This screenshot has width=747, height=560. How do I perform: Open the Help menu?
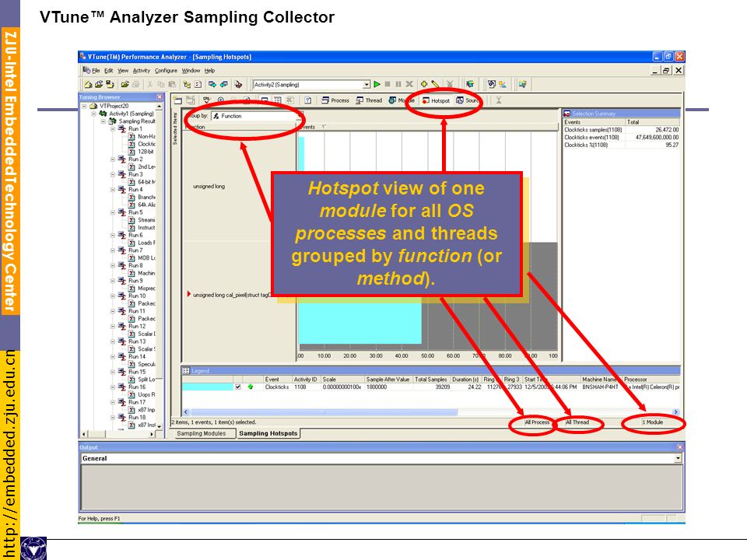[209, 71]
